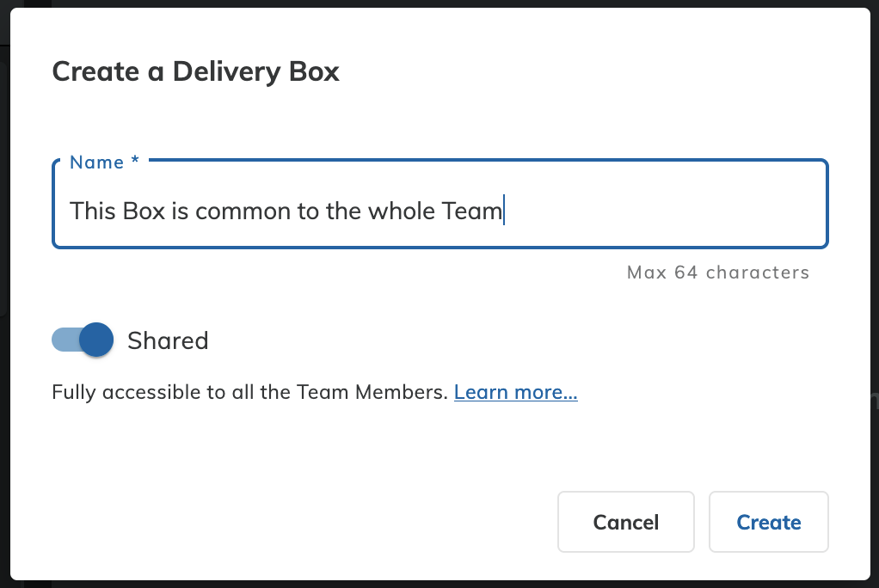
Task: Click the Shared label text
Action: (x=168, y=340)
